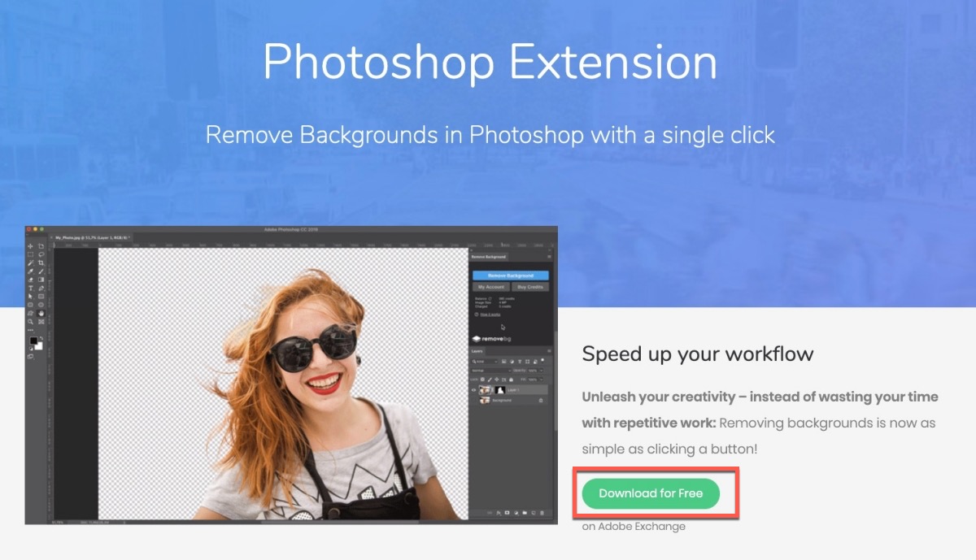This screenshot has width=976, height=560.
Task: Toggle lock transparent pixels icon
Action: tap(482, 380)
